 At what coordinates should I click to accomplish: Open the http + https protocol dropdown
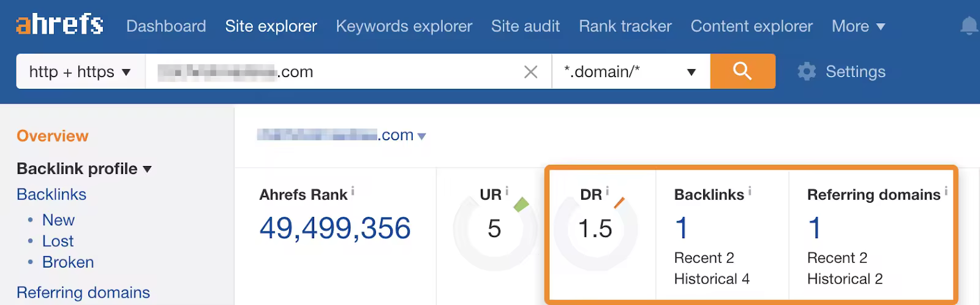tap(80, 72)
